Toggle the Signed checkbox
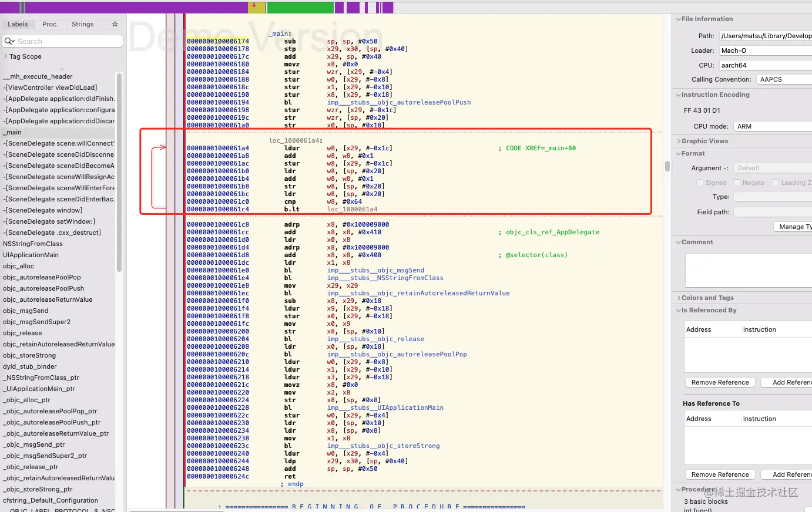 700,183
